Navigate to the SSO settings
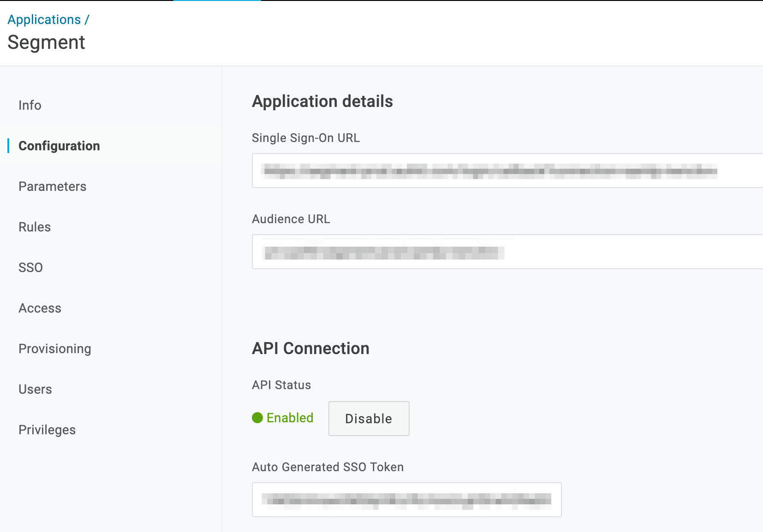 [x=30, y=267]
